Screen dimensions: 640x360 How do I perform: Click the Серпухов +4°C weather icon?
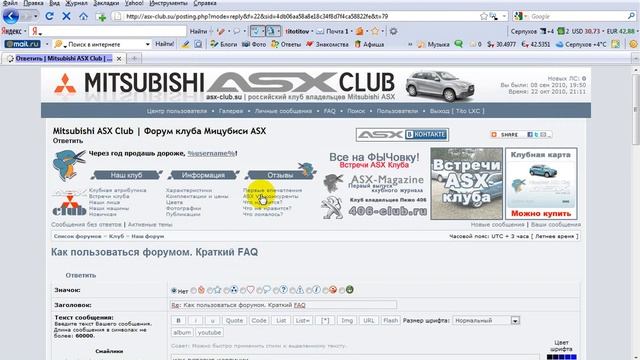pos(560,44)
